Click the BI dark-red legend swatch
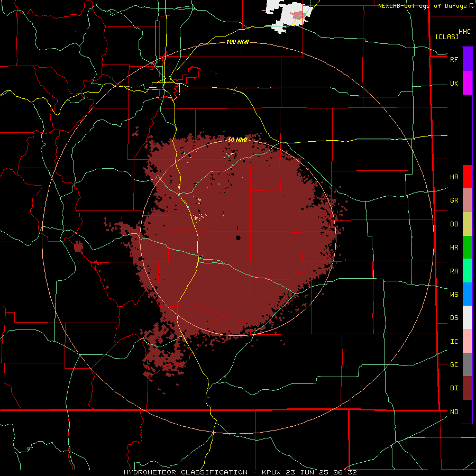 pyautogui.click(x=467, y=388)
